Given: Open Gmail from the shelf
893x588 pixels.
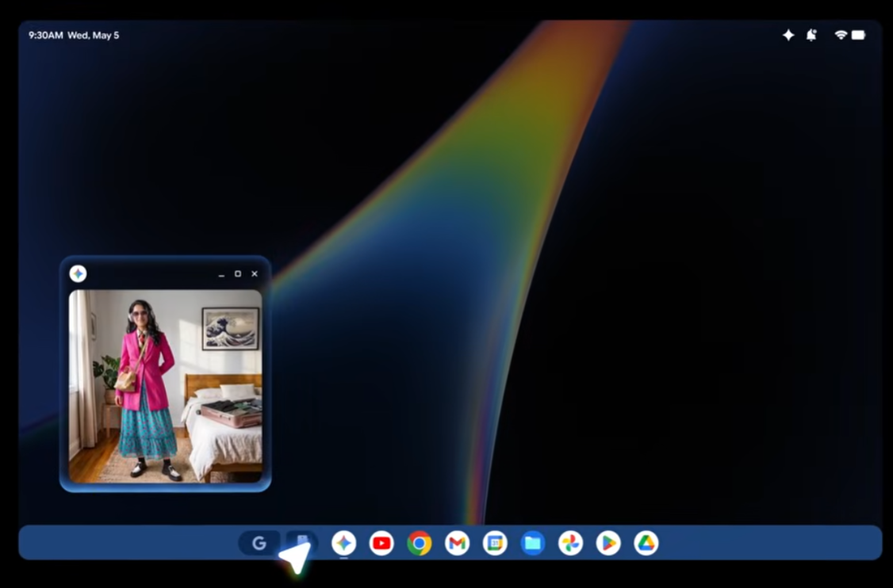Looking at the screenshot, I should click(457, 543).
